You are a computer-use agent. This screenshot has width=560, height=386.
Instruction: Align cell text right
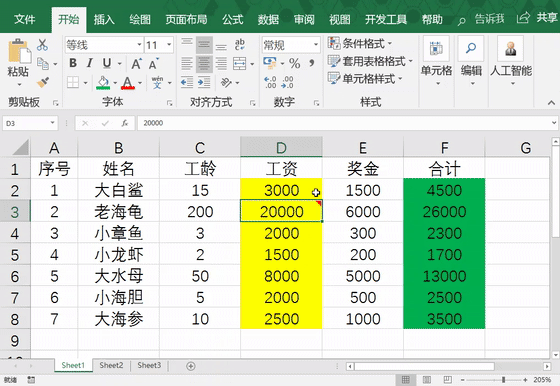[221, 64]
